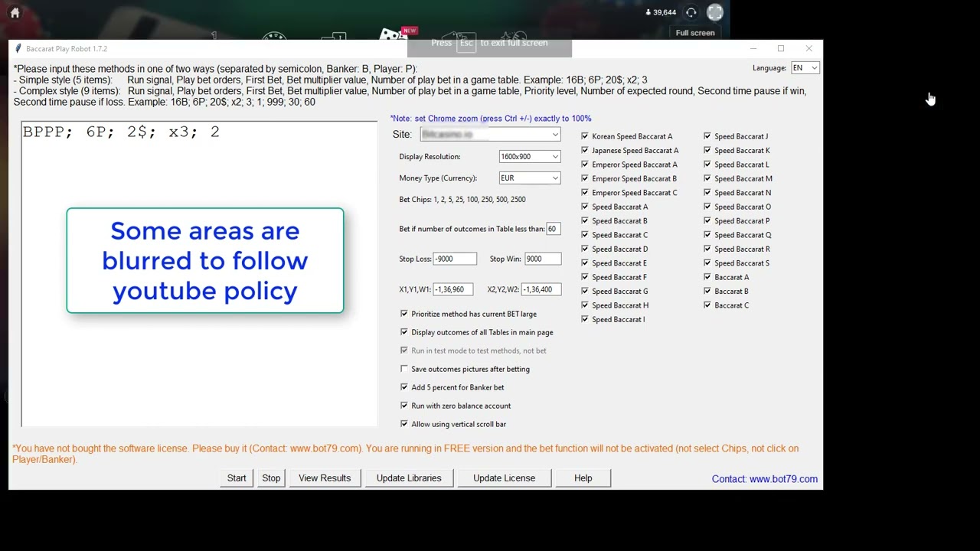Toggle Speed Baccarat P checkbox
Viewport: 980px width, 551px height.
(x=707, y=221)
